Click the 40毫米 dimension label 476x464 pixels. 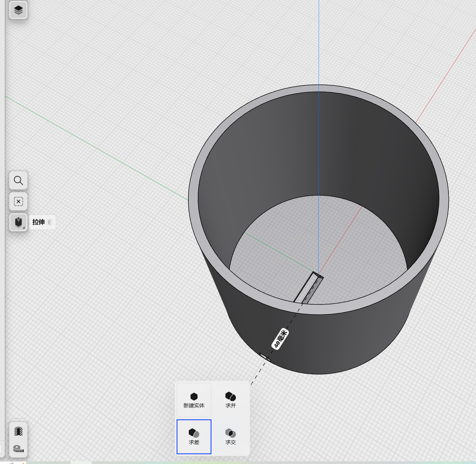pos(280,339)
